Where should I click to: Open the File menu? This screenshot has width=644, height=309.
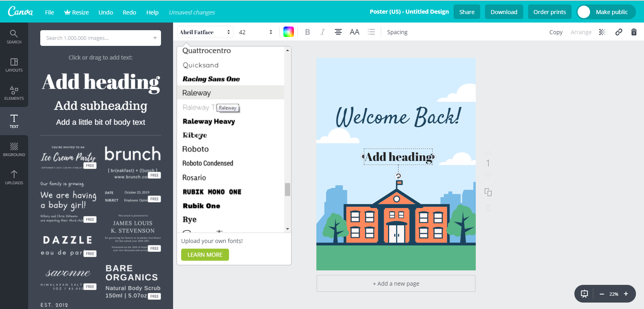pyautogui.click(x=50, y=12)
